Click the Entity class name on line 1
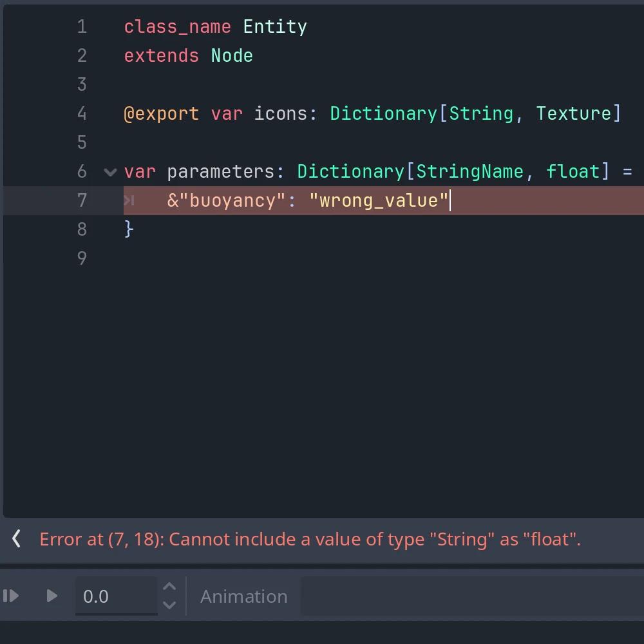Image resolution: width=644 pixels, height=644 pixels. [275, 27]
